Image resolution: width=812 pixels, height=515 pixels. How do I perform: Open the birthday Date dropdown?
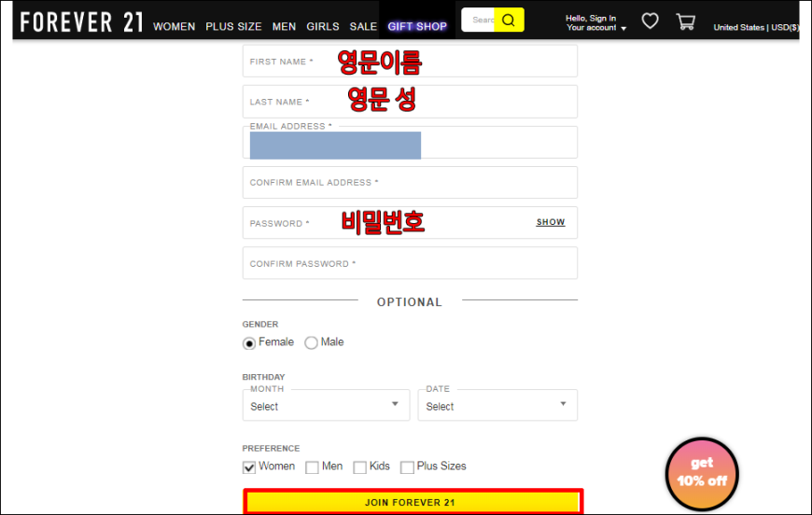pos(497,405)
